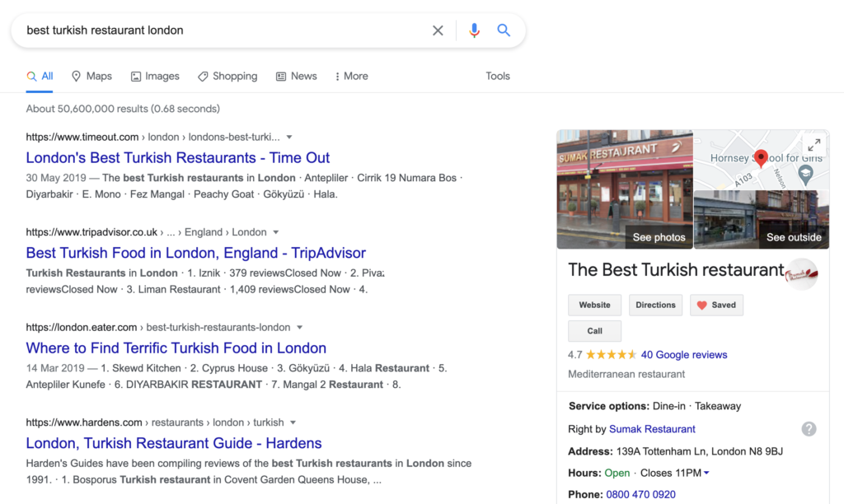Screen dimensions: 844x504
Task: Click the Directions button
Action: point(655,305)
